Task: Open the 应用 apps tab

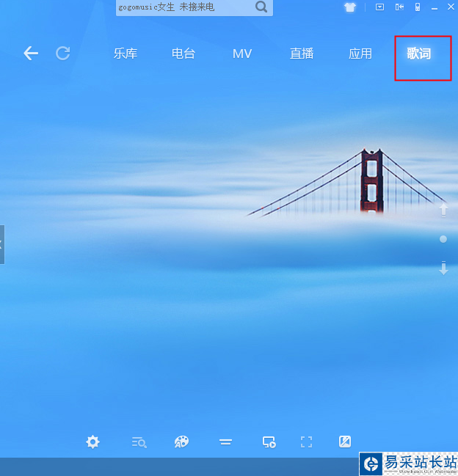Action: click(360, 54)
